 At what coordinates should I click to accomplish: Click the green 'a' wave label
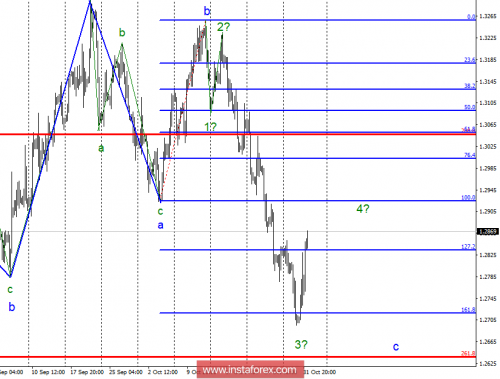tap(101, 148)
